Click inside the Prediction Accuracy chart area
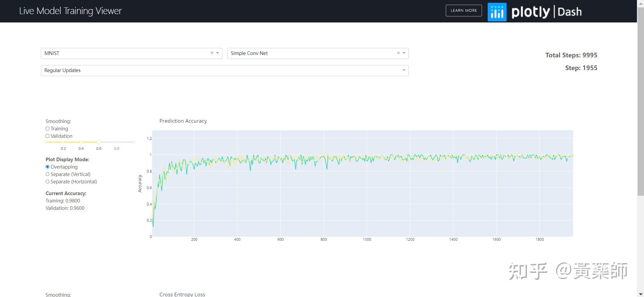Image resolution: width=644 pixels, height=297 pixels. tap(362, 183)
